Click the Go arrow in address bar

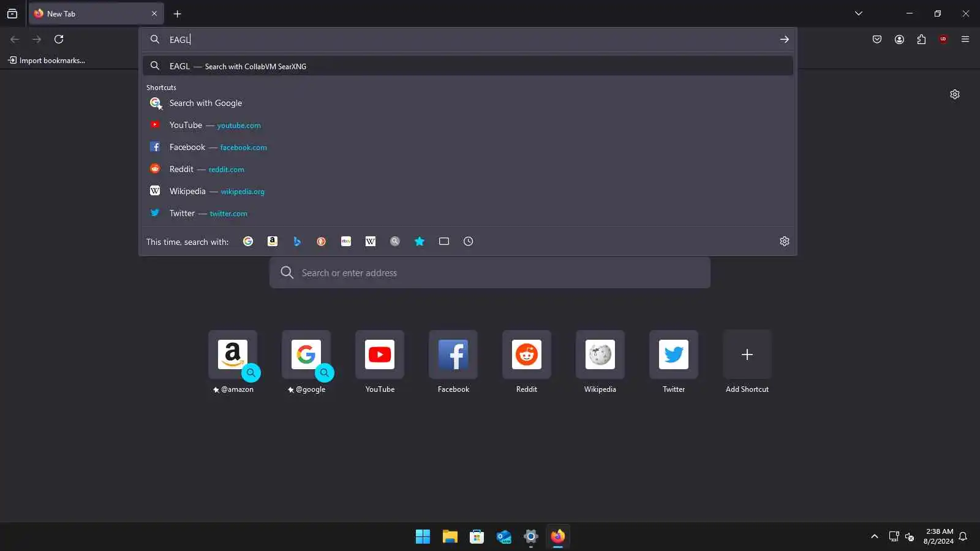[785, 39]
